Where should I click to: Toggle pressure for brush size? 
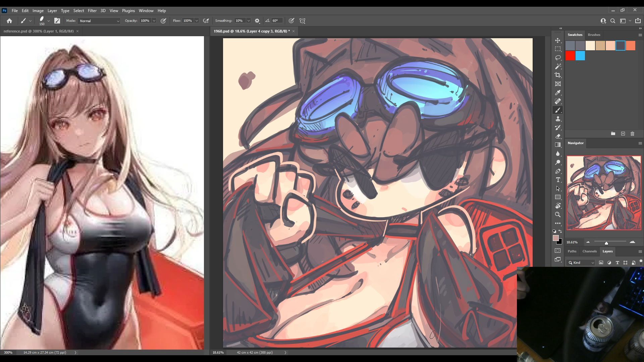coord(291,21)
